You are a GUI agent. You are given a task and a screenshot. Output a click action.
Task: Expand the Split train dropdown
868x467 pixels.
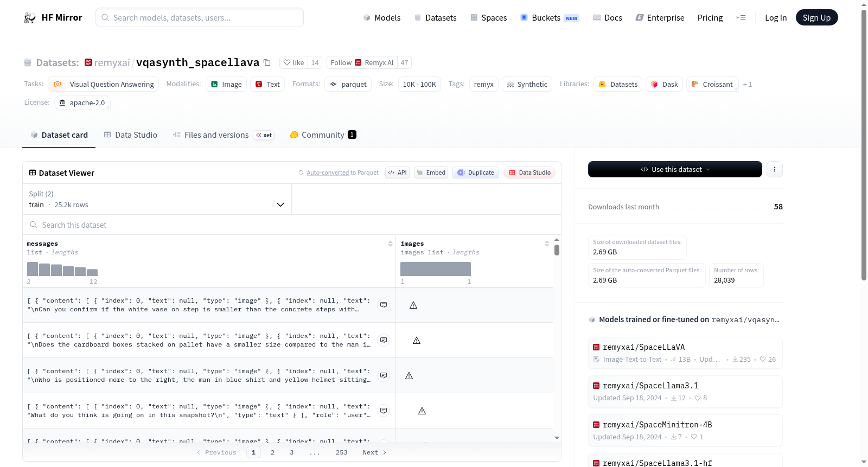click(157, 199)
